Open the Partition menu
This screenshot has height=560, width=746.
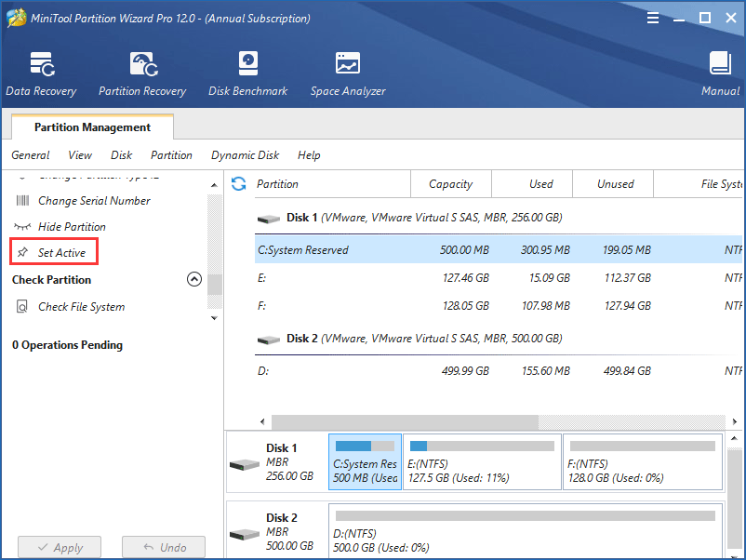pos(171,155)
